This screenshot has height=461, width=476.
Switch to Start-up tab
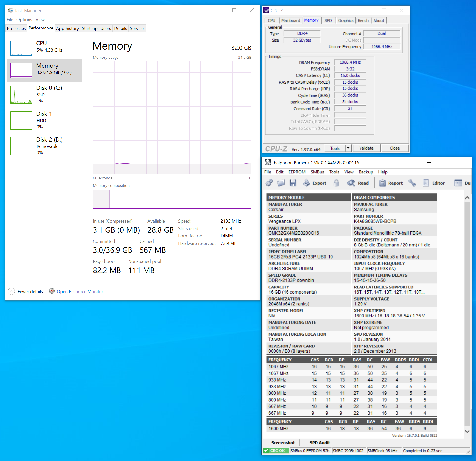pos(89,28)
